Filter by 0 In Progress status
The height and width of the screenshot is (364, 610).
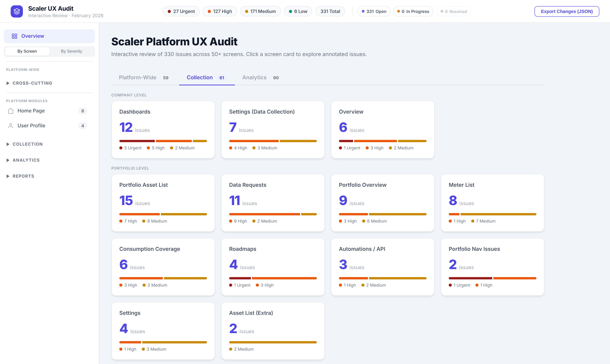[413, 11]
